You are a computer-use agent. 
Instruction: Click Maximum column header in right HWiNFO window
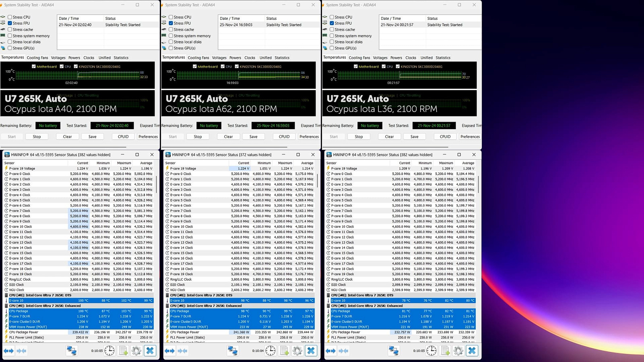(446, 163)
